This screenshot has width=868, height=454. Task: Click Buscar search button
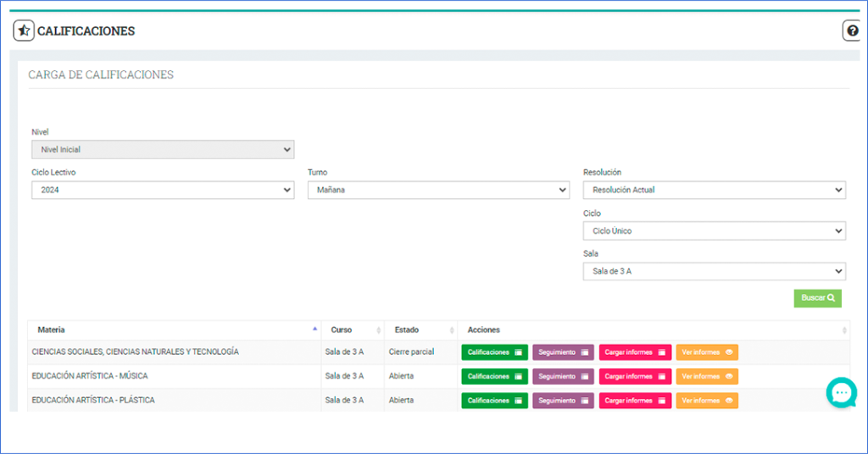pos(817,298)
